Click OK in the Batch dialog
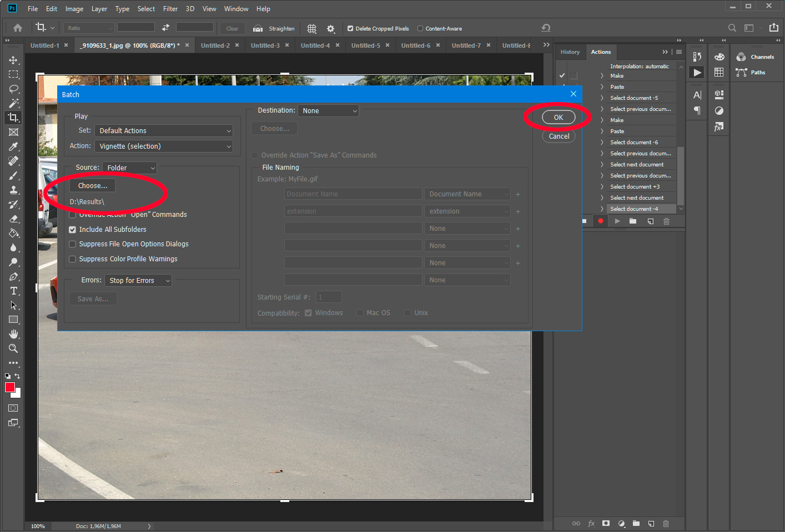 pyautogui.click(x=558, y=117)
